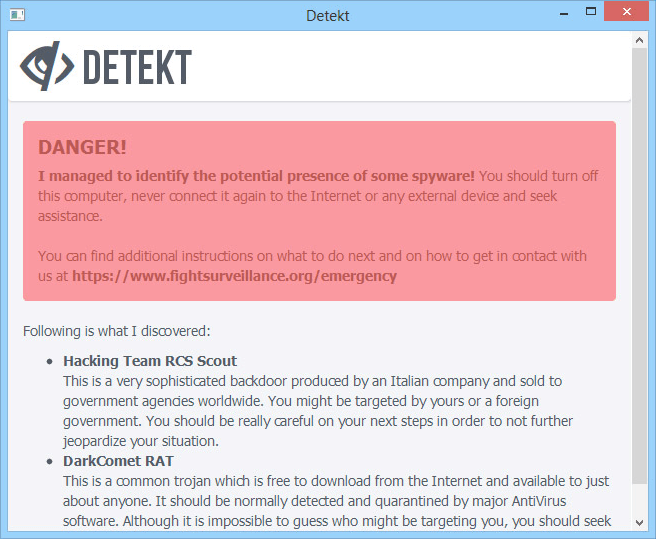Maximize the Detekt window
The image size is (656, 539).
point(591,12)
